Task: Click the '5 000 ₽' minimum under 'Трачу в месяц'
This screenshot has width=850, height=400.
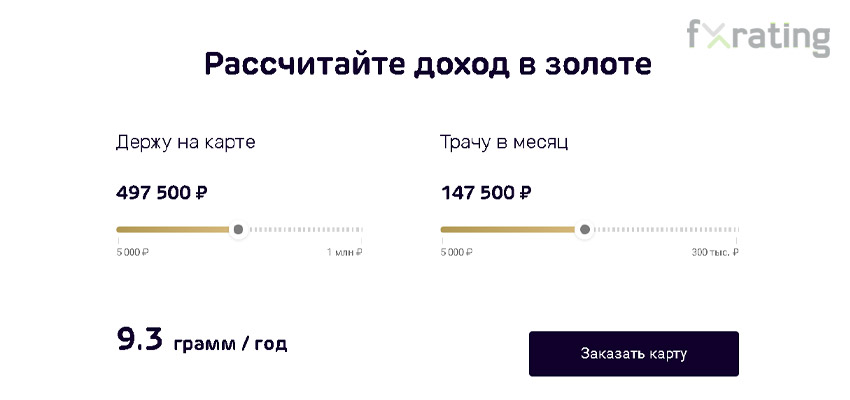Action: tap(456, 253)
